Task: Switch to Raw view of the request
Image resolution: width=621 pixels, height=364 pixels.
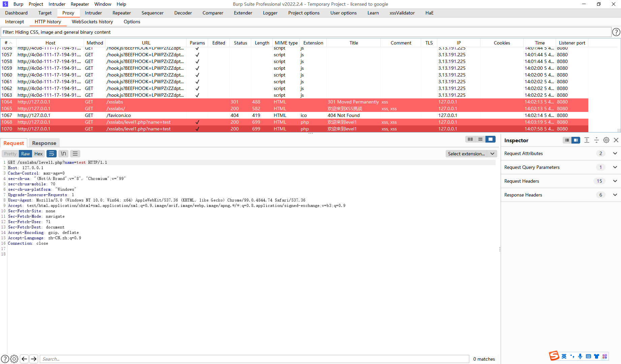Action: click(25, 154)
